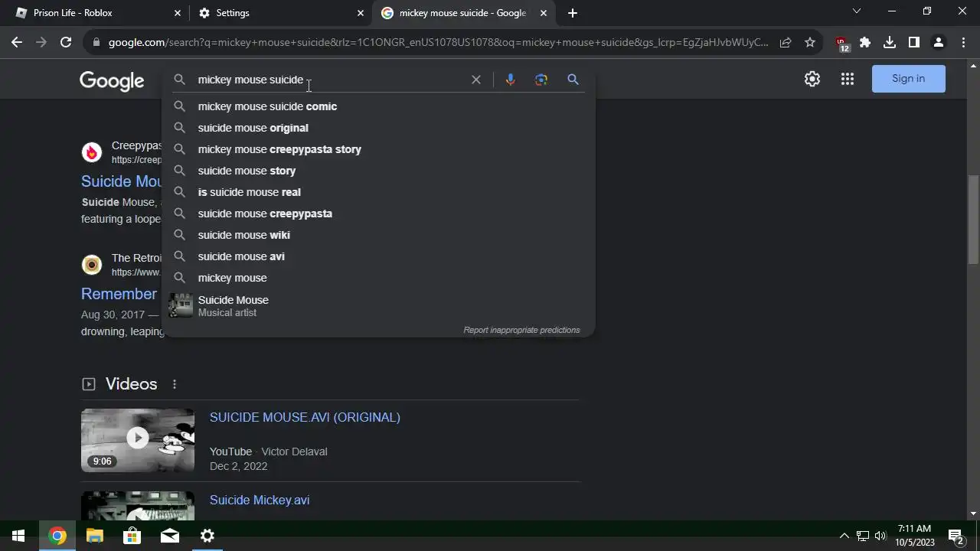Toggle the Chrome side panel icon
Screen dimensions: 980x551
914,43
